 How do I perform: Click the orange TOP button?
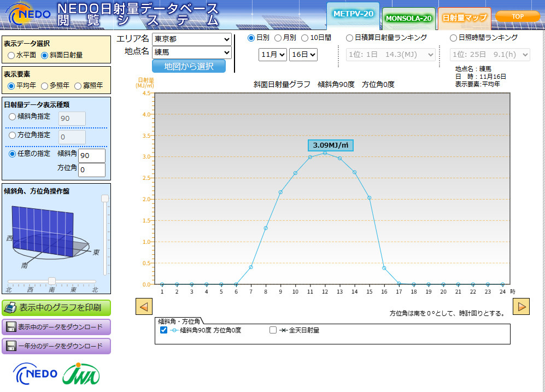(x=517, y=16)
